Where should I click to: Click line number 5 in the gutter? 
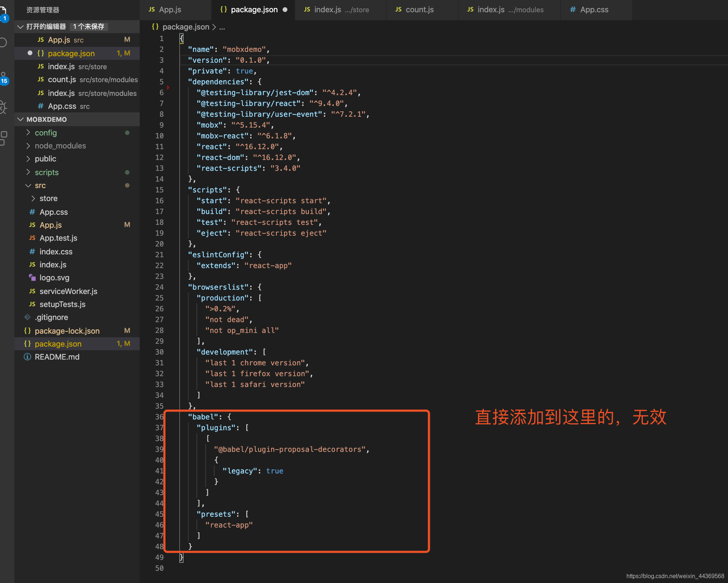tap(162, 82)
